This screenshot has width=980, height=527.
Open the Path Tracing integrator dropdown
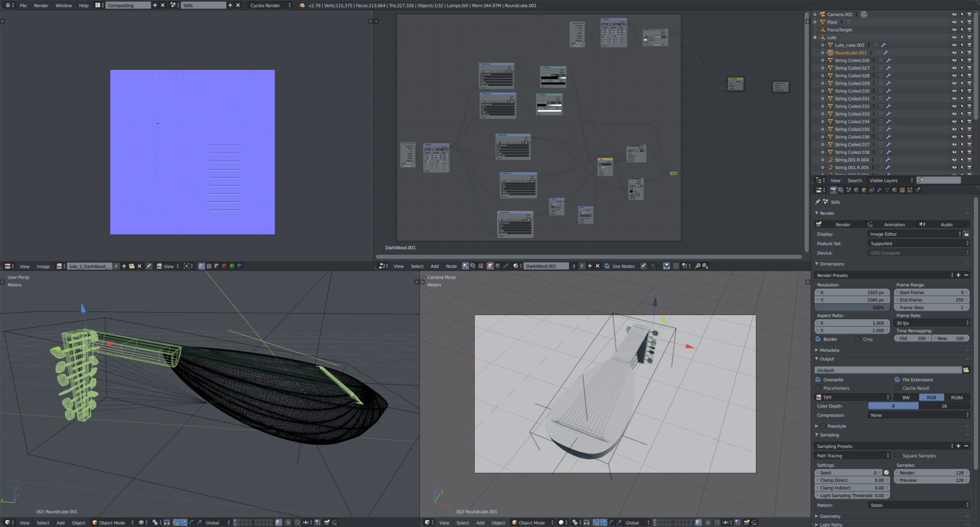[851, 455]
